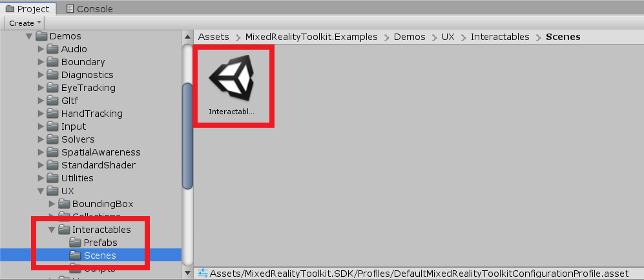This screenshot has height=280, width=644.
Task: Collapse the Demos folder arrow
Action: point(29,37)
